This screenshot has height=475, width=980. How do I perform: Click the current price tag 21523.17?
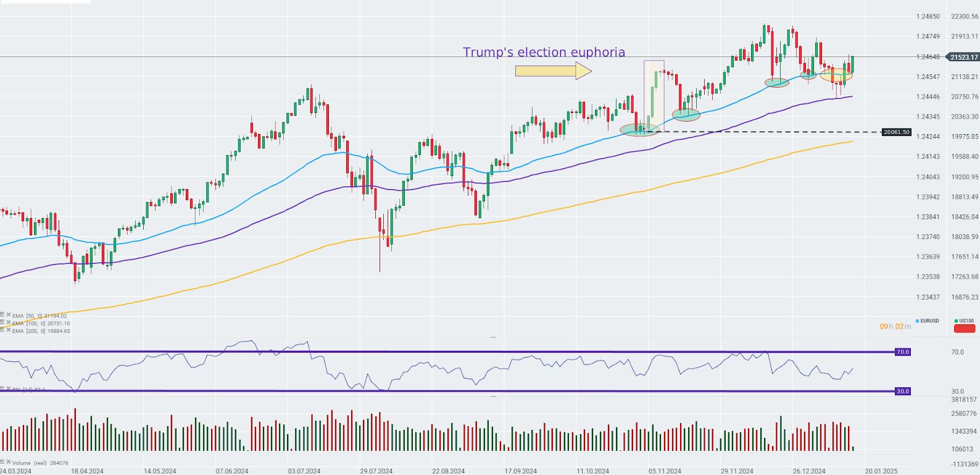point(964,57)
